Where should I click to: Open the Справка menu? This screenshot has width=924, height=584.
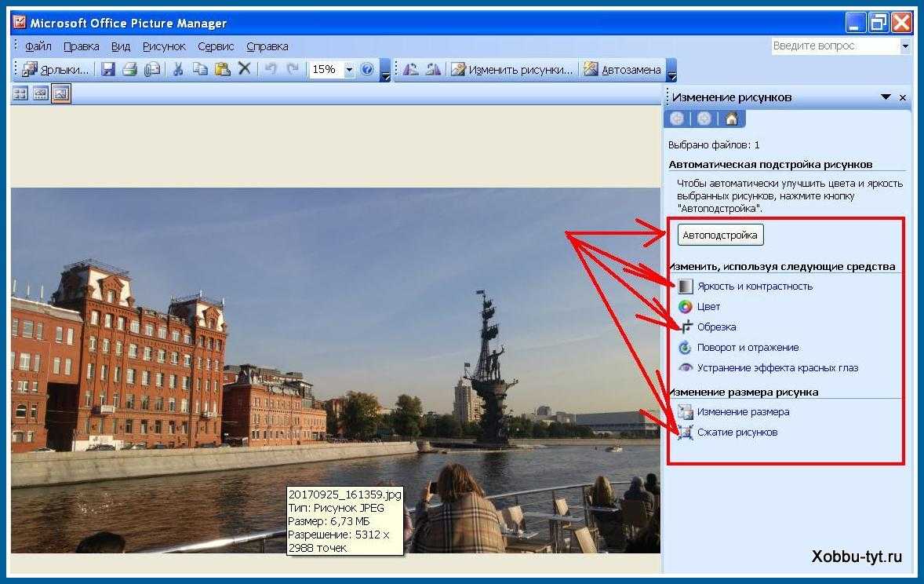point(267,46)
